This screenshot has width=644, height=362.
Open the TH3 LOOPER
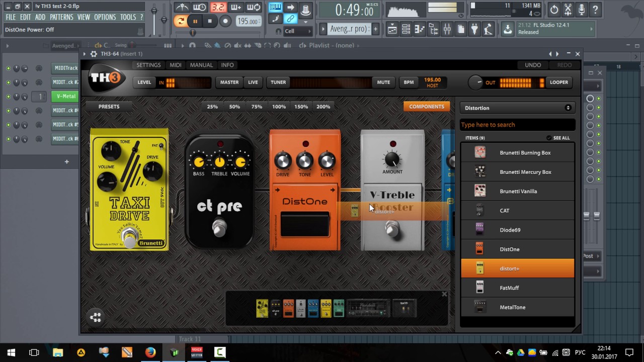pos(559,82)
